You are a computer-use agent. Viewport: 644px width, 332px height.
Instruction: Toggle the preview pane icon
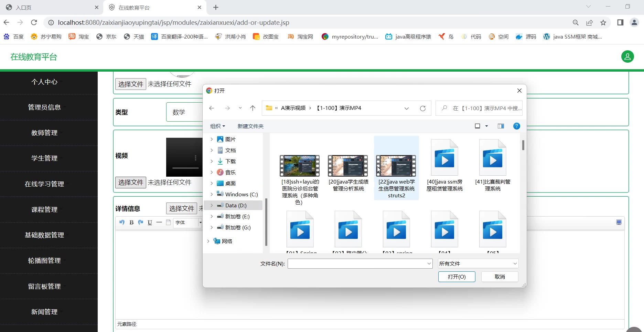pos(501,126)
